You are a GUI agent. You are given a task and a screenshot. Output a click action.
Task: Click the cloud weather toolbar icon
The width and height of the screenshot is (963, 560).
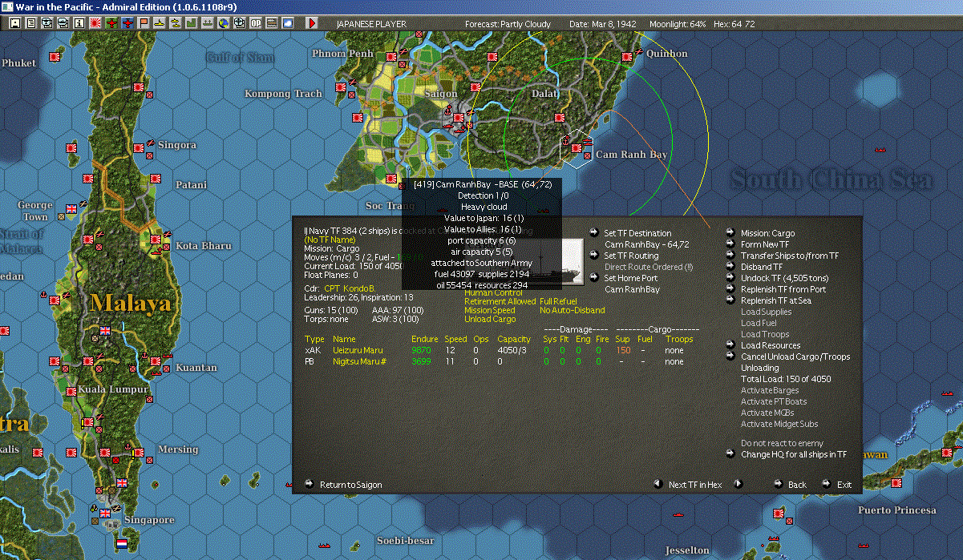tap(288, 23)
